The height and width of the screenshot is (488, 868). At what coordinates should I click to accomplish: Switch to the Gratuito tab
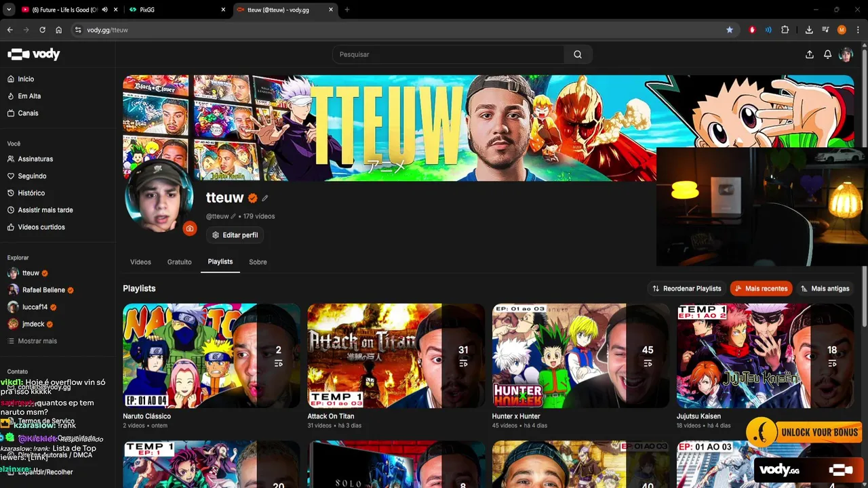tap(180, 262)
